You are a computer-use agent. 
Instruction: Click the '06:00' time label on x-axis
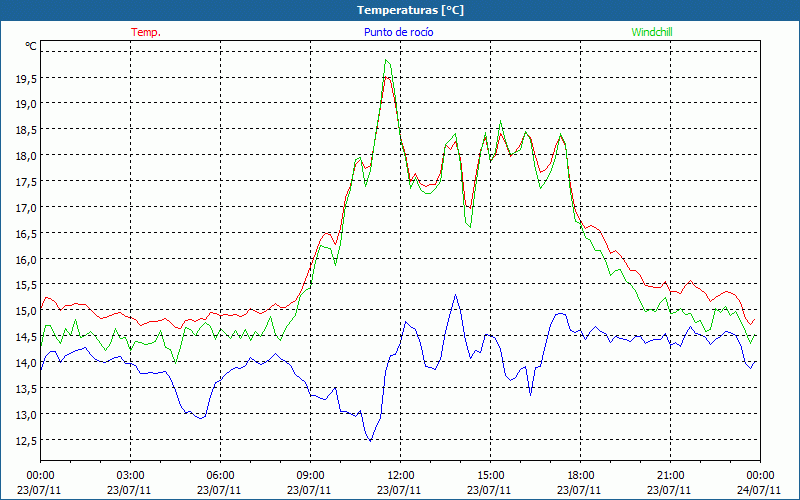click(220, 476)
